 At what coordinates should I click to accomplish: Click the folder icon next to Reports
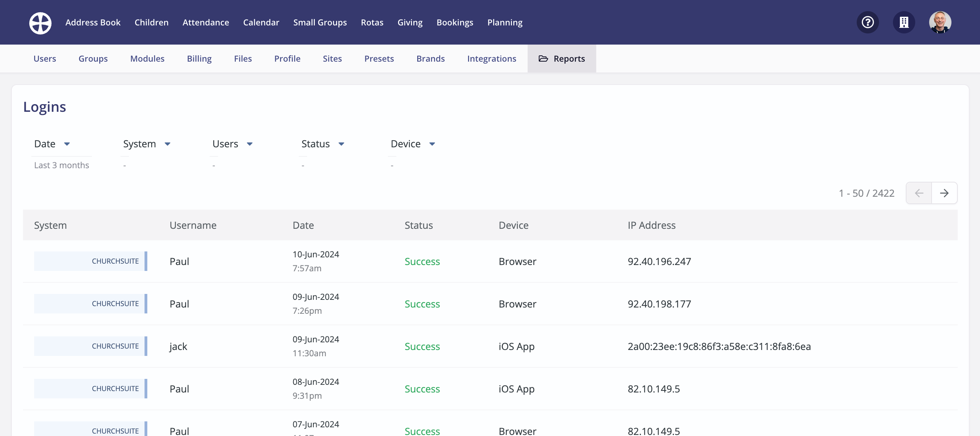point(543,58)
